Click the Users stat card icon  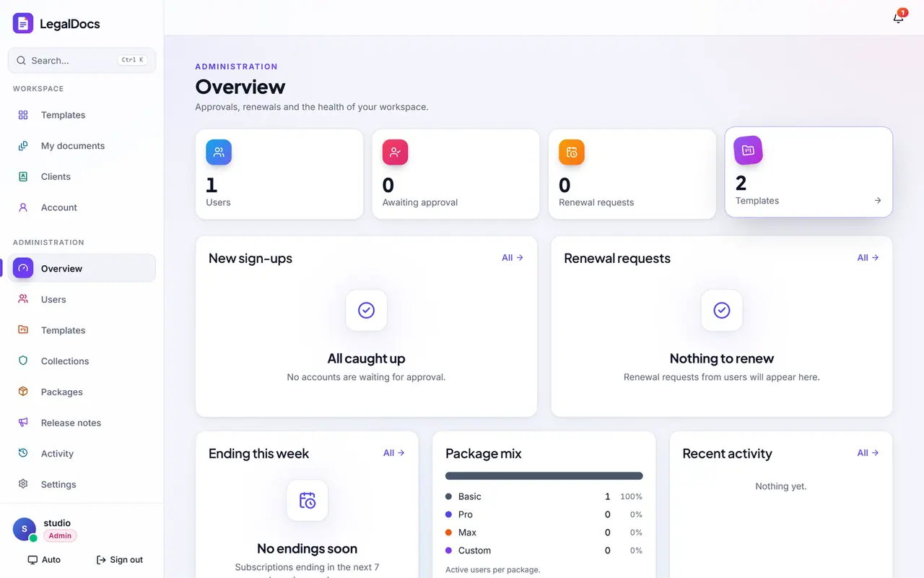tap(219, 152)
